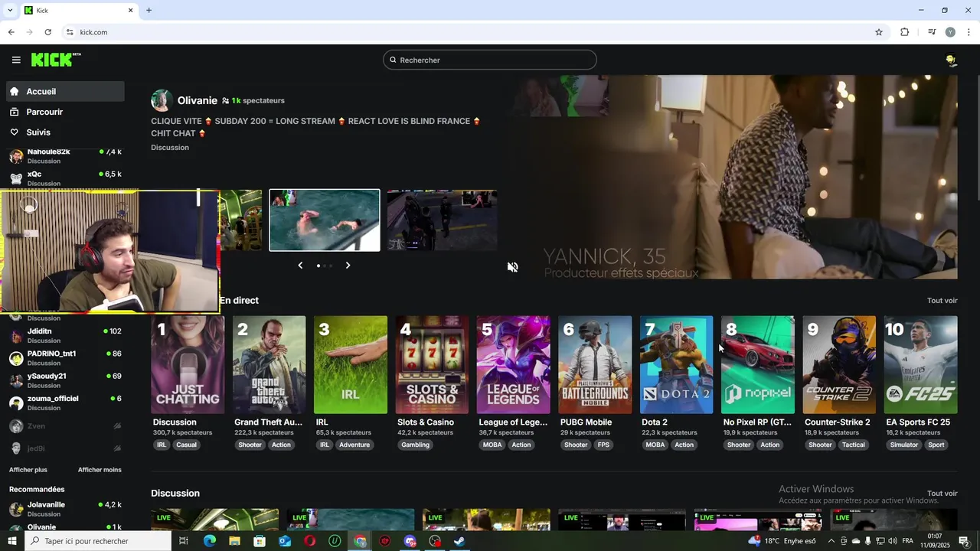Image resolution: width=980 pixels, height=551 pixels.
Task: Open the Kick hamburger sidebar menu
Action: [16, 60]
